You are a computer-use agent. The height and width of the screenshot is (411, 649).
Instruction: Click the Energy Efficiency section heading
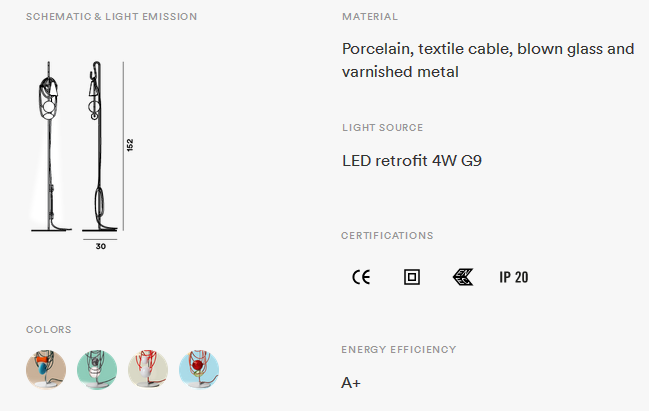coord(399,349)
